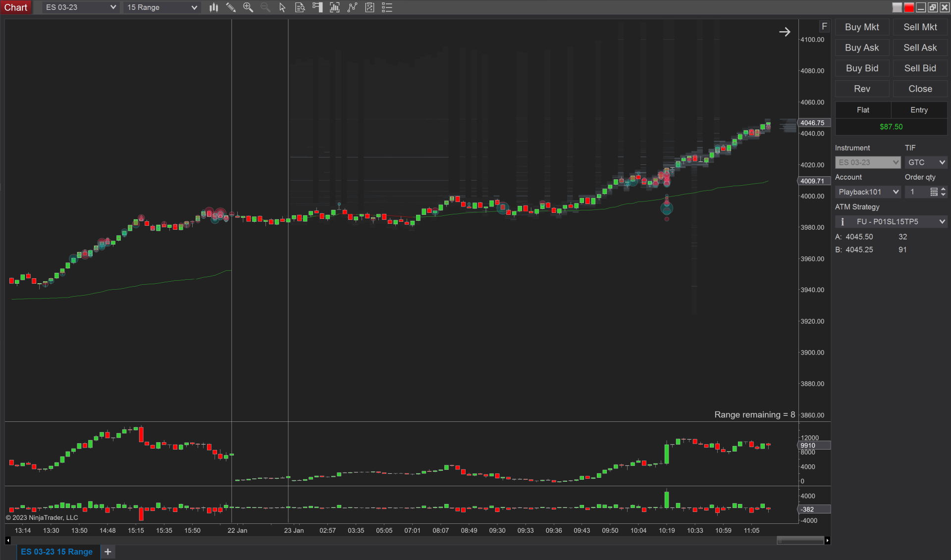Toggle the Chart Trader panel icon
Screen dimensions: 951x560
click(317, 7)
